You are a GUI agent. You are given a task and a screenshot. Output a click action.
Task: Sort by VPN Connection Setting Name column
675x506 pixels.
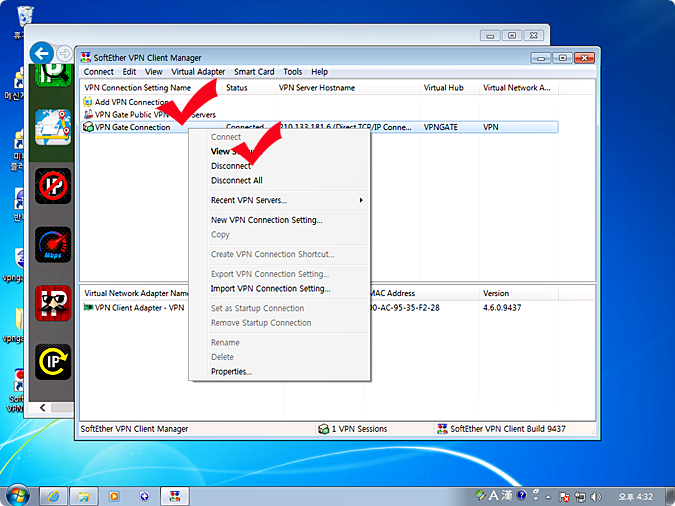151,88
